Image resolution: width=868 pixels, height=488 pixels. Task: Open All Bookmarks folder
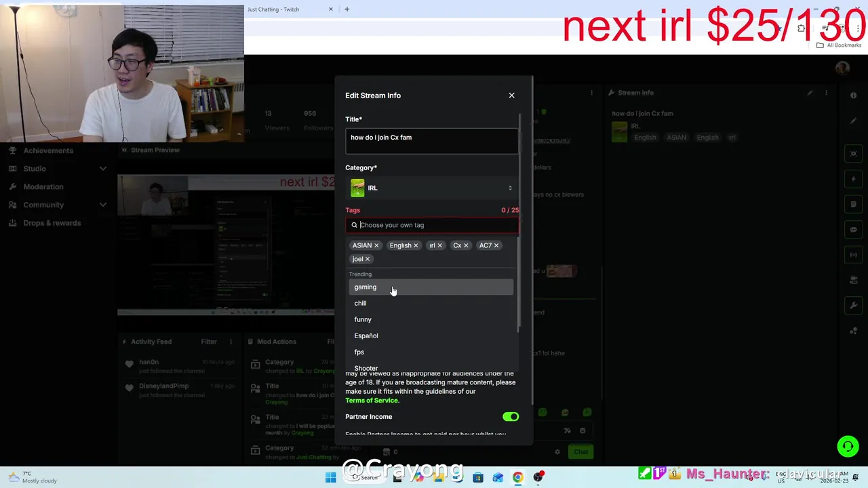tap(839, 45)
